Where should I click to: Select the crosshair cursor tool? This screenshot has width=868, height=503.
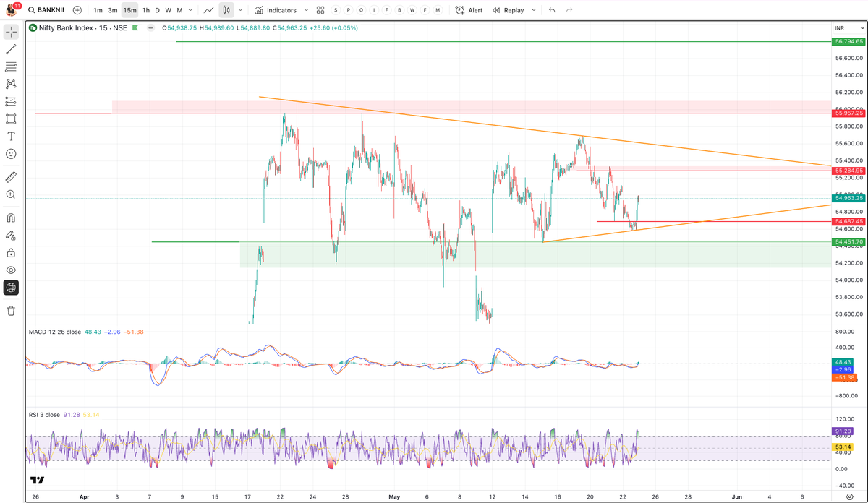point(11,32)
